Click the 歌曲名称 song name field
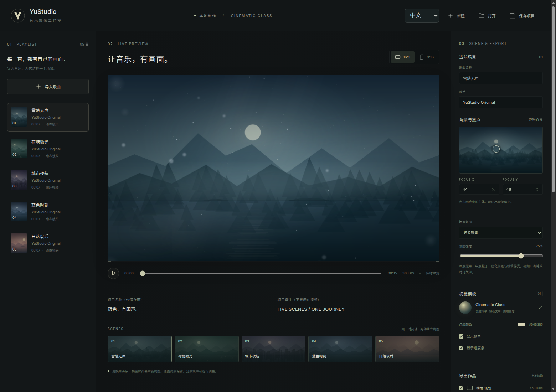This screenshot has height=392, width=556. [501, 78]
